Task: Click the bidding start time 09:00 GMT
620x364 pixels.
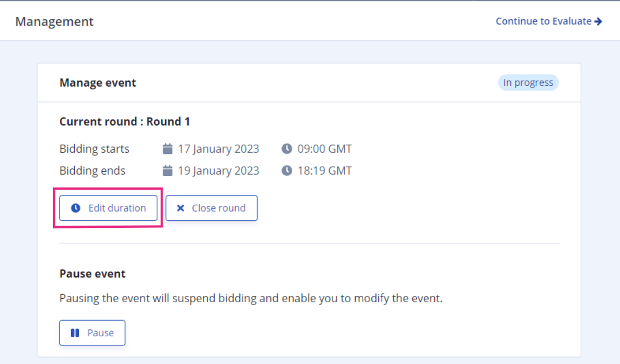Action: [325, 149]
